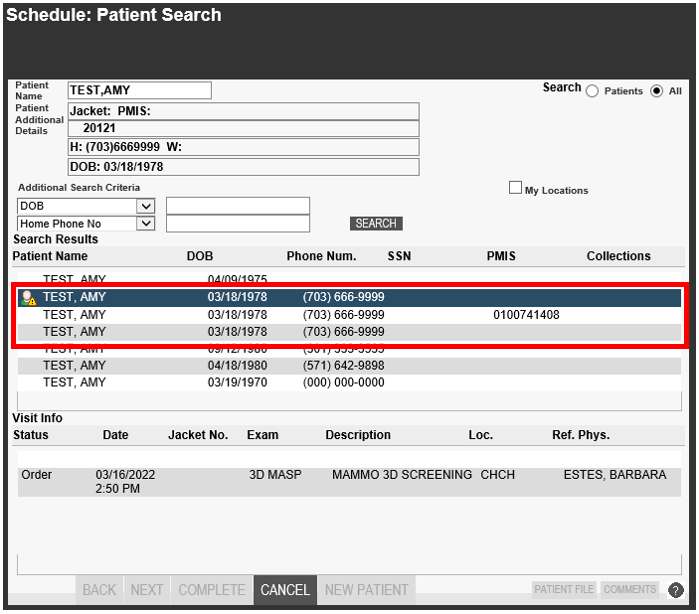The height and width of the screenshot is (614, 699).
Task: Click the Date column header in Visit Info
Action: coord(115,435)
